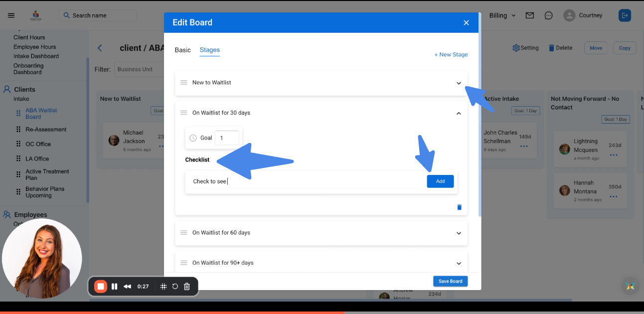Click the + New Stage link

point(451,55)
